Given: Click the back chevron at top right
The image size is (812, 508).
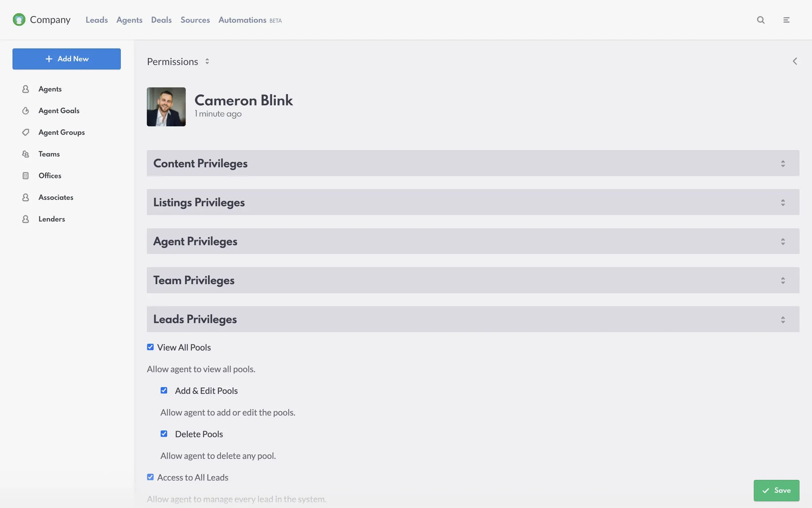Looking at the screenshot, I should (795, 61).
